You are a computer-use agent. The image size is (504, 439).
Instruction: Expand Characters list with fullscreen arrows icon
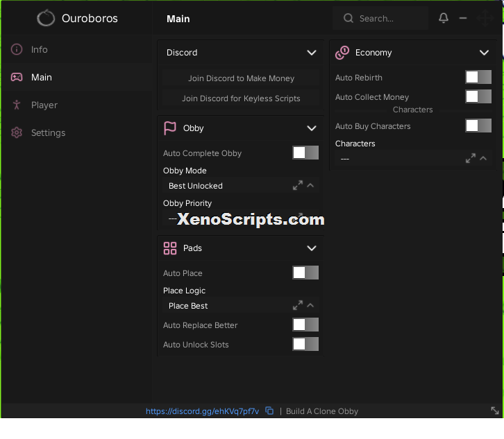471,158
